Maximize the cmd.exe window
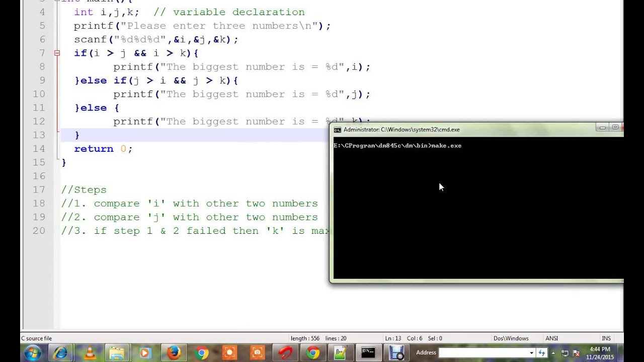Viewport: 644px width, 362px height. [x=615, y=128]
